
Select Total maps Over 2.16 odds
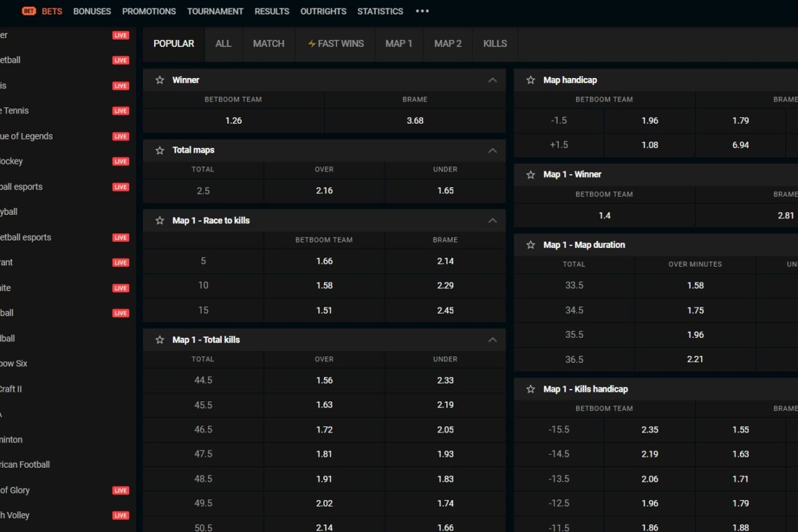(x=324, y=191)
